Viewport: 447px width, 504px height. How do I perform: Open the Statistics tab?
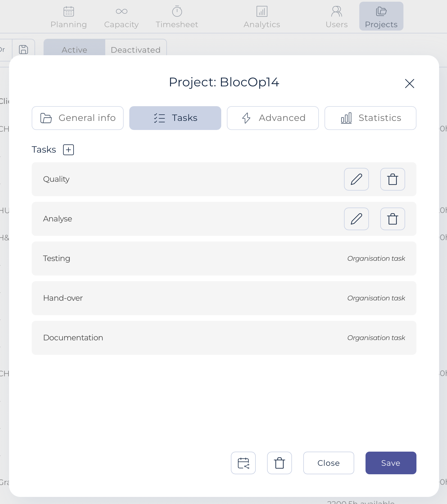[370, 118]
